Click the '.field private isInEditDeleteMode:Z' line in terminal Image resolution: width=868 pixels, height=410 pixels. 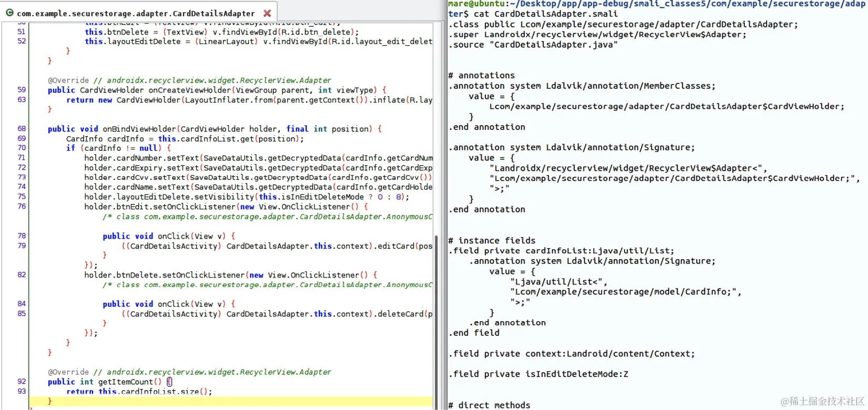pyautogui.click(x=538, y=374)
